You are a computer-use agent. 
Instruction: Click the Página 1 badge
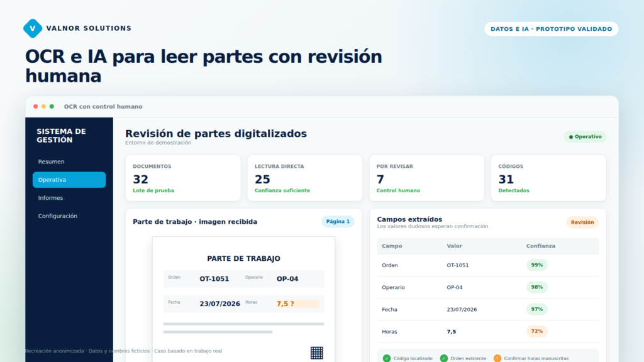click(338, 222)
